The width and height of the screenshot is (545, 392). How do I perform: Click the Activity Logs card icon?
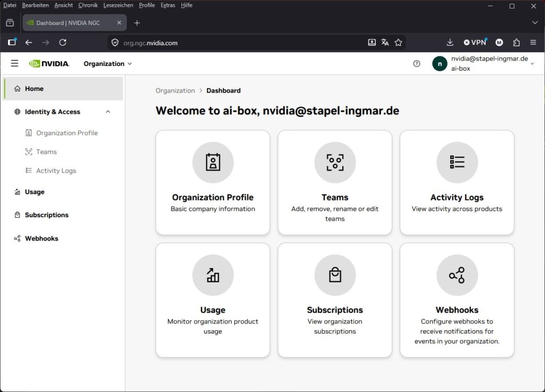[457, 162]
